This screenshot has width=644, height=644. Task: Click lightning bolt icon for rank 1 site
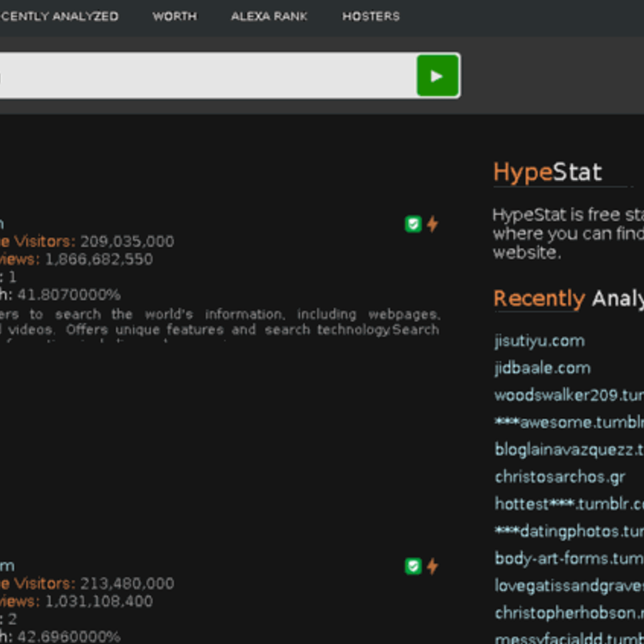(x=433, y=224)
